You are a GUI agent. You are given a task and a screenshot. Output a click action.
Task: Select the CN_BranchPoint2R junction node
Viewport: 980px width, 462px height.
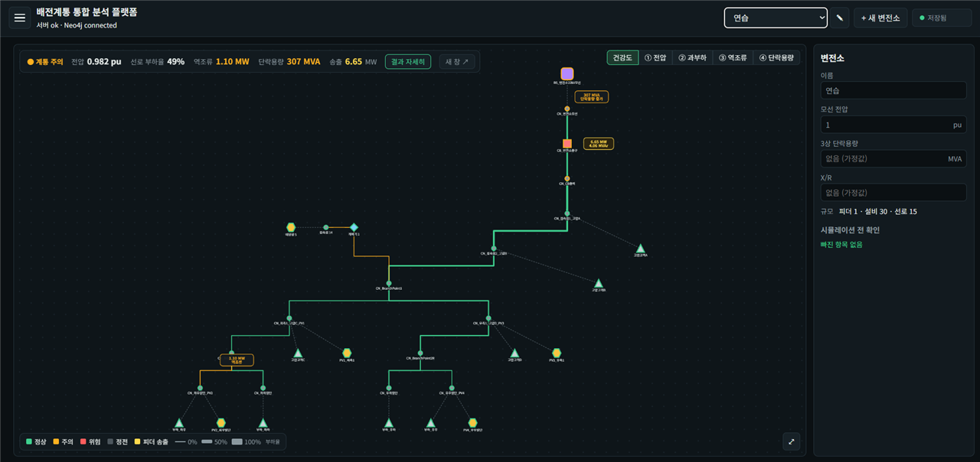420,353
